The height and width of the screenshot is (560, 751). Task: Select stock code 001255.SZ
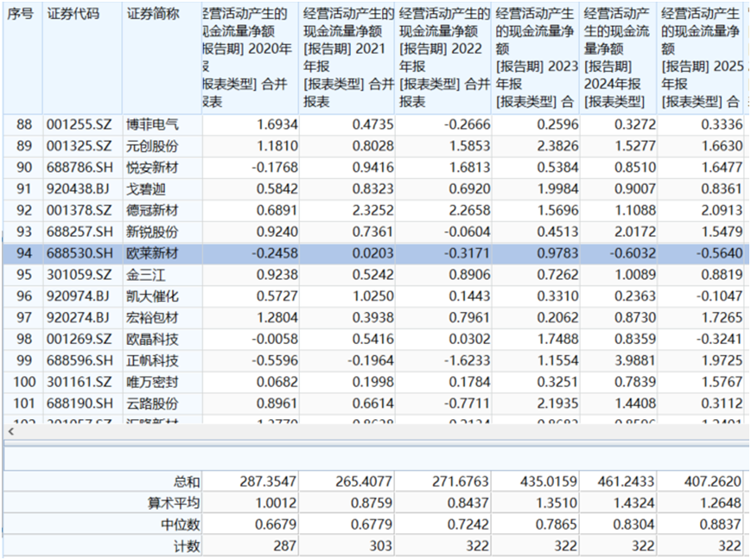pos(79,124)
